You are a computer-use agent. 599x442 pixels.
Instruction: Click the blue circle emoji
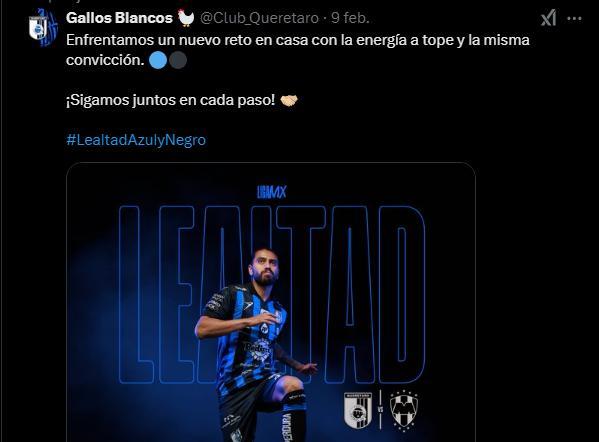tap(158, 60)
